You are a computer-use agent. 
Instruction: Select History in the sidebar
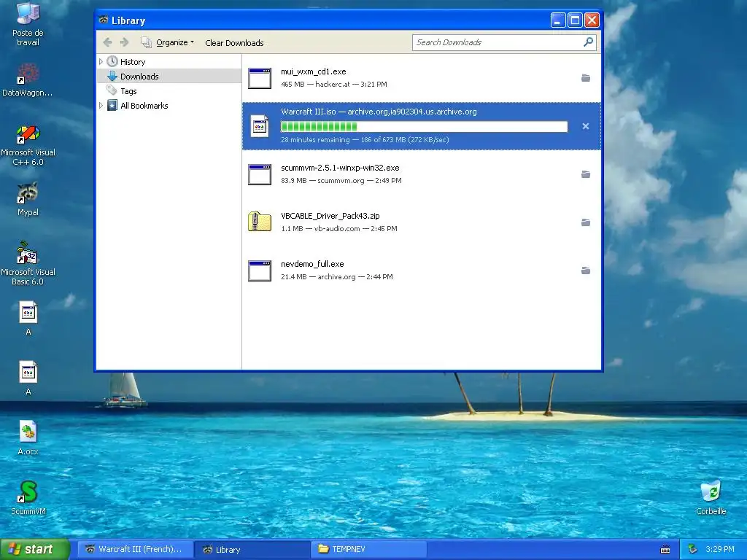coord(133,62)
